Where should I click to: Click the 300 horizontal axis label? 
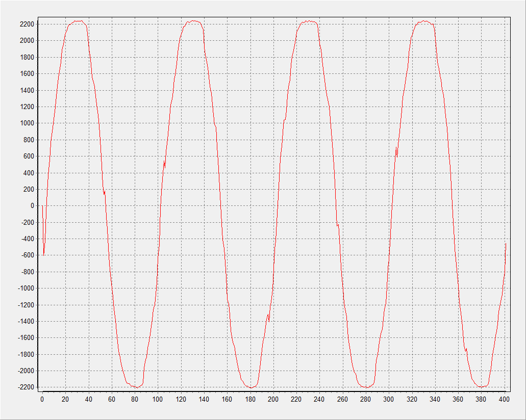(x=388, y=399)
